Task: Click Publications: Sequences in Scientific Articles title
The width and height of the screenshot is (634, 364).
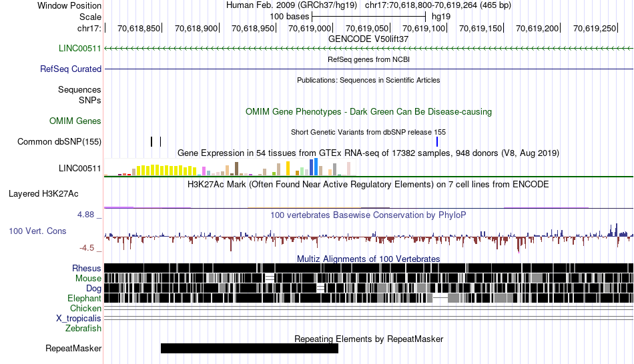Action: (x=368, y=80)
